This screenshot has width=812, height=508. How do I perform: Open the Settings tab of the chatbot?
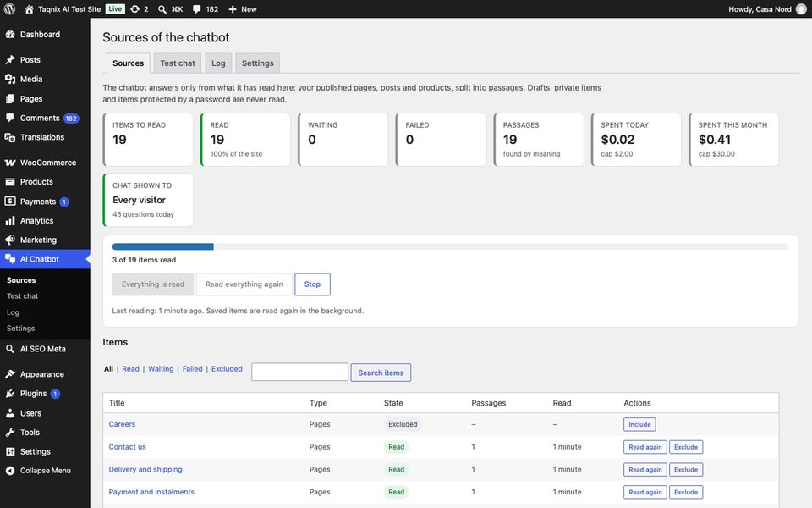tap(257, 63)
